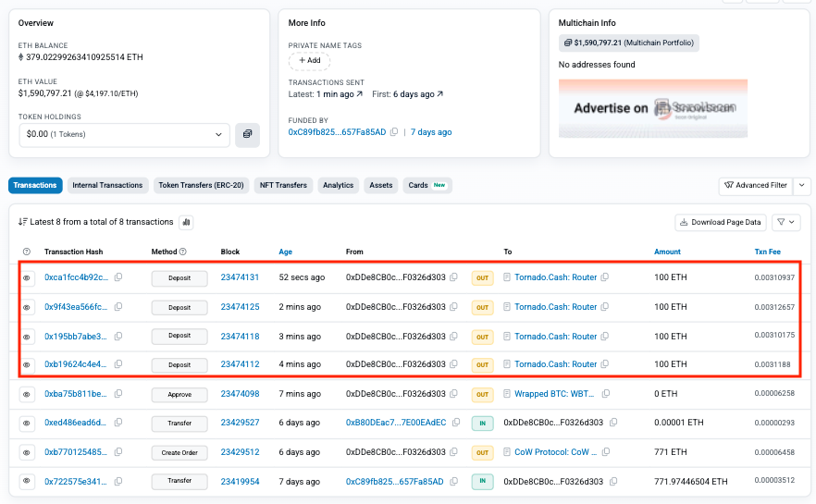This screenshot has width=816, height=504.
Task: Copy the 0xB80DEac7 sender address
Action: (x=454, y=423)
